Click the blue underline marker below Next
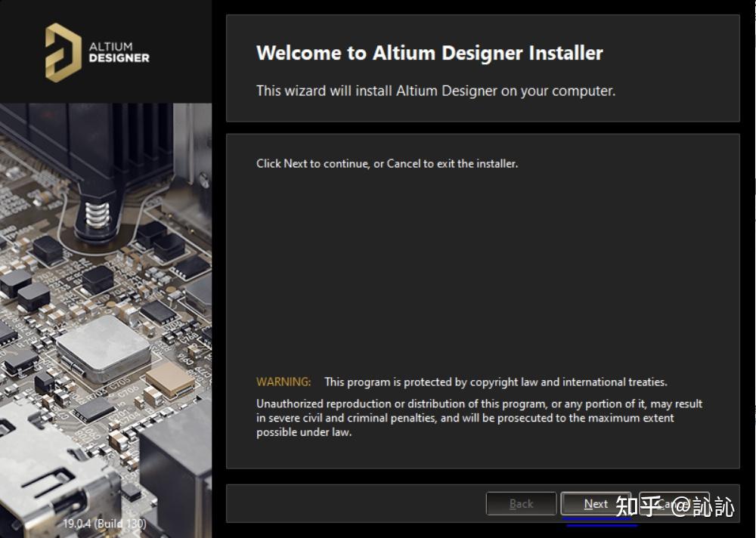Image resolution: width=756 pixels, height=538 pixels. [x=596, y=520]
